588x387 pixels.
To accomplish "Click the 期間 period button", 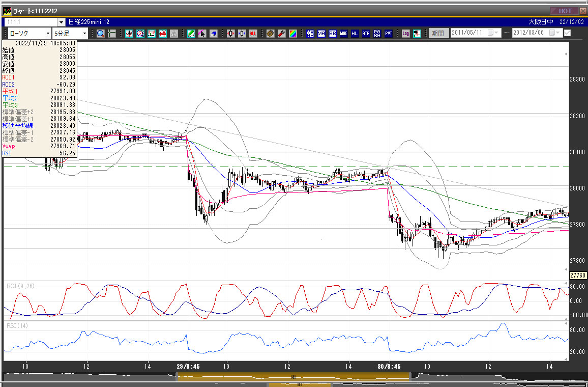I will (438, 34).
